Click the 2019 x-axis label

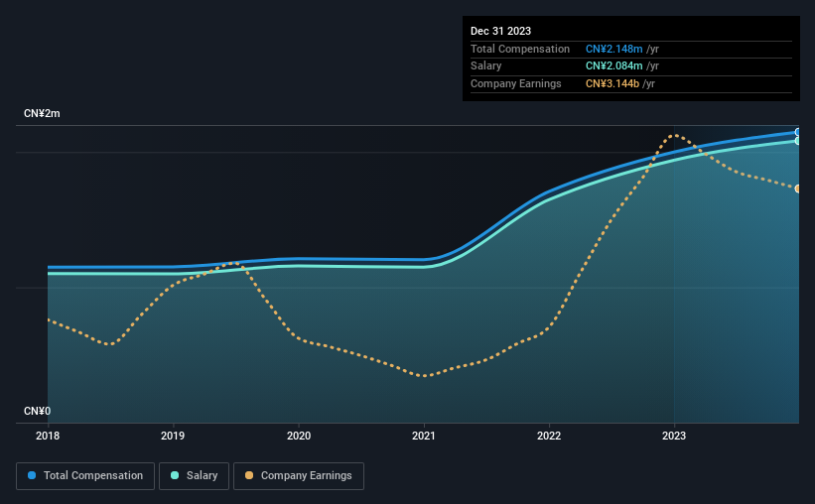click(x=173, y=436)
